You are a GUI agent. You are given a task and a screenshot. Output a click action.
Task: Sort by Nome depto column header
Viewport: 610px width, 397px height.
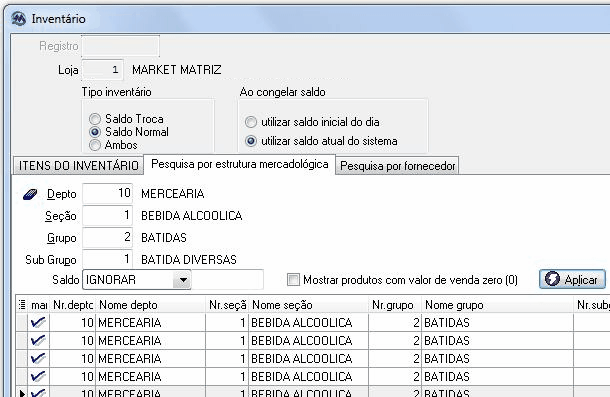(x=150, y=305)
